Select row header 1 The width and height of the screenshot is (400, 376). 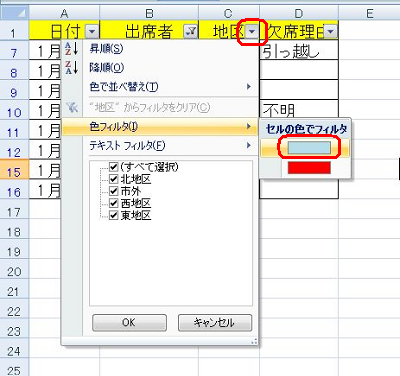click(14, 31)
